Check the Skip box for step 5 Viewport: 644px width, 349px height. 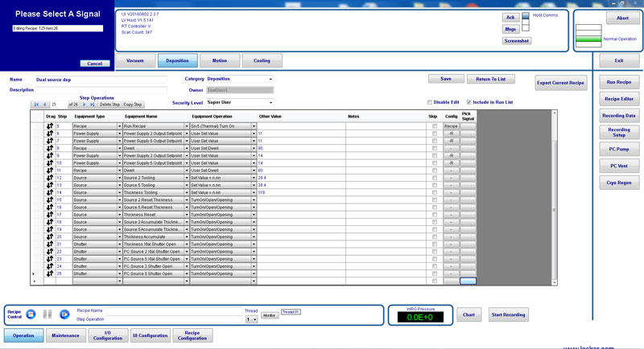click(435, 126)
